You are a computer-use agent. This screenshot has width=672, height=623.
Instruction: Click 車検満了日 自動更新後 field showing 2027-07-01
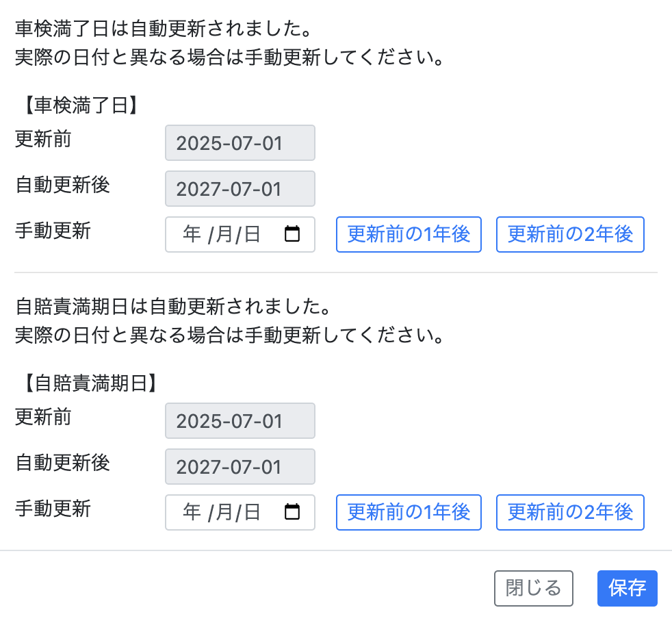pos(240,189)
